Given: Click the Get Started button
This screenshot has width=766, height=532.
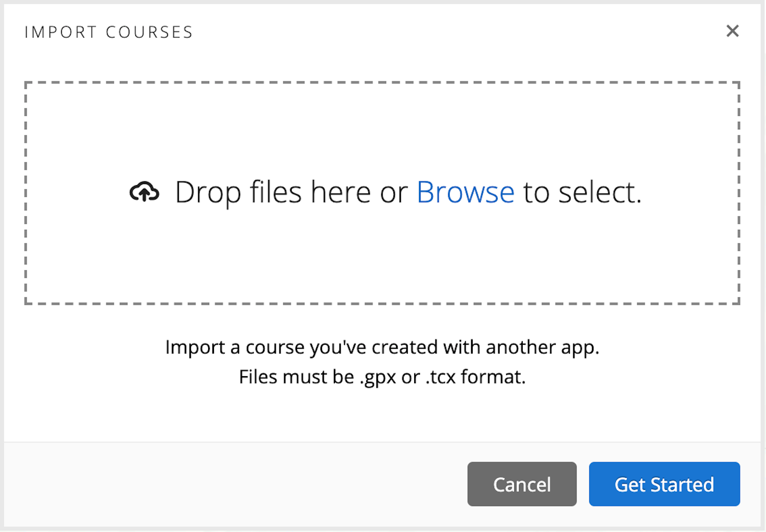Looking at the screenshot, I should click(664, 484).
